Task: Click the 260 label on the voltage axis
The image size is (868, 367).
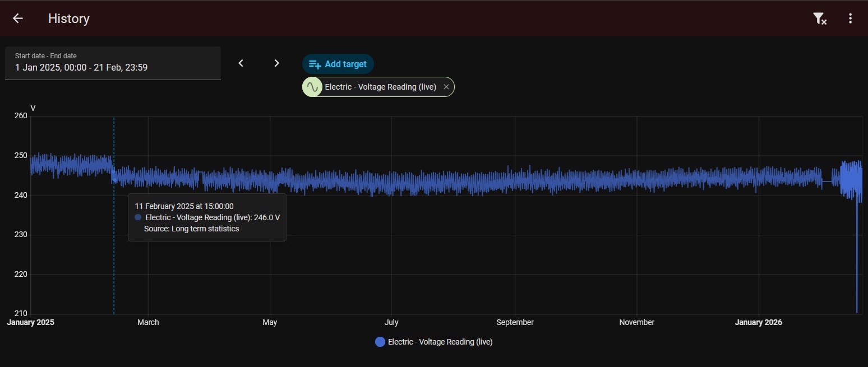Action: pos(20,116)
